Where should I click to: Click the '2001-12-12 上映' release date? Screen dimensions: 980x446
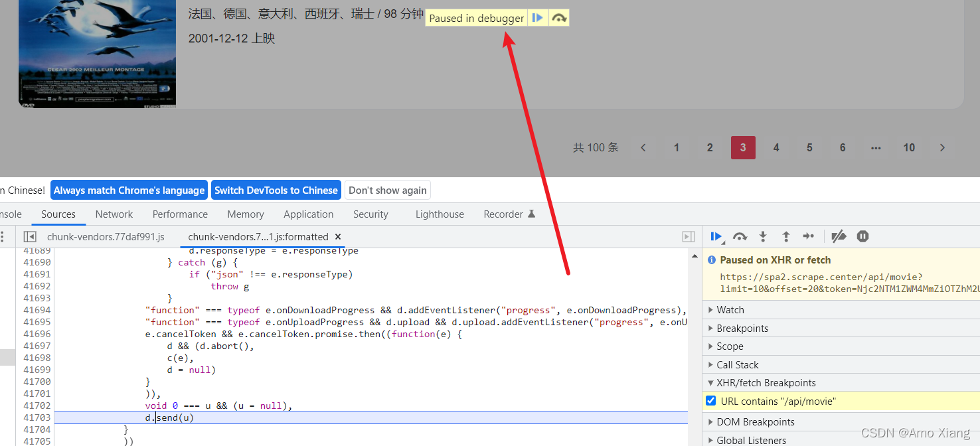(232, 38)
